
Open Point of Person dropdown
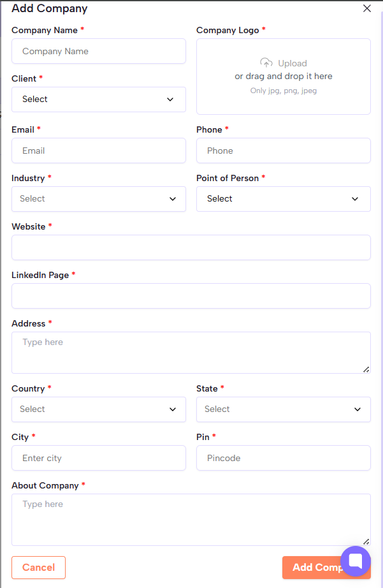[283, 199]
